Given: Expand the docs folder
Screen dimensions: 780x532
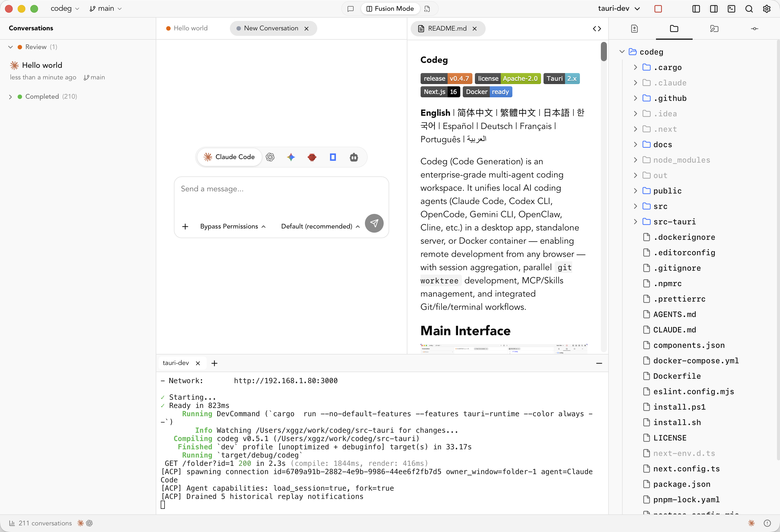Looking at the screenshot, I should 635,145.
